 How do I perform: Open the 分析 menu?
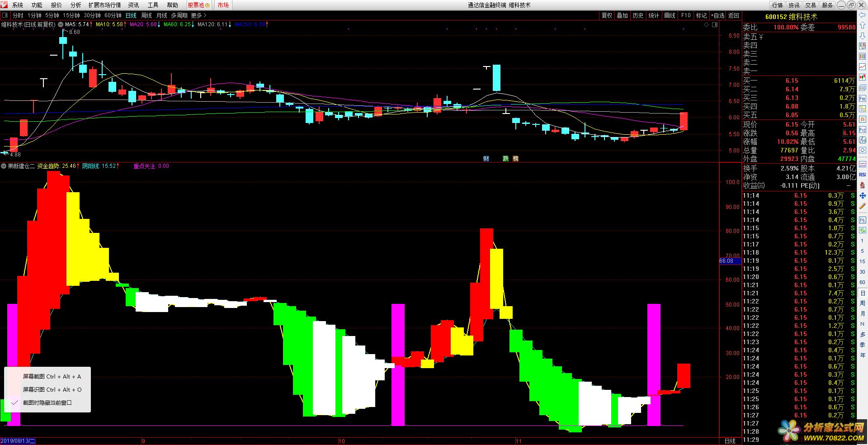[75, 5]
